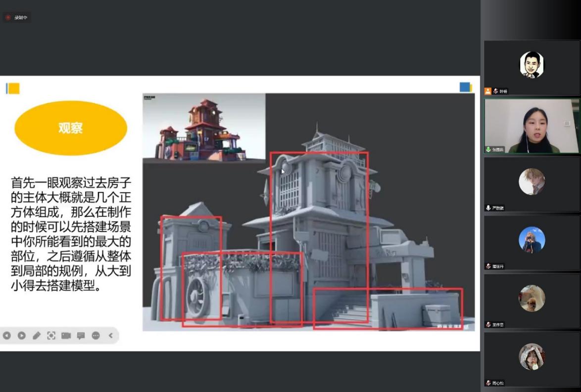Click the green microphone icon on speaking participant
Screen dimensions: 581x392
(488, 149)
